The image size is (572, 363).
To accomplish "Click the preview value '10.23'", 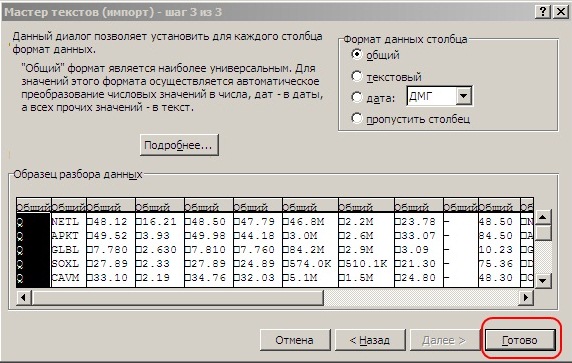I will coord(496,250).
